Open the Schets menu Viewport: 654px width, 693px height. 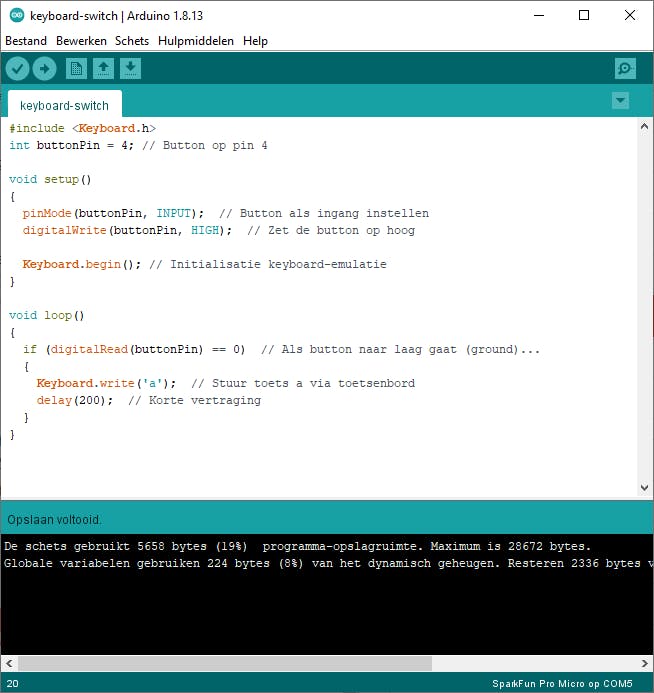click(x=132, y=41)
